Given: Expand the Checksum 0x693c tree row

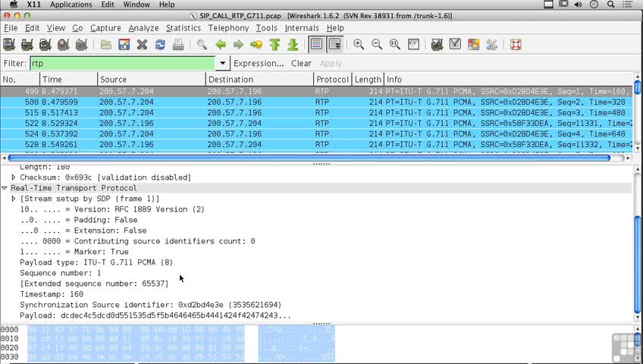Looking at the screenshot, I should pyautogui.click(x=14, y=177).
